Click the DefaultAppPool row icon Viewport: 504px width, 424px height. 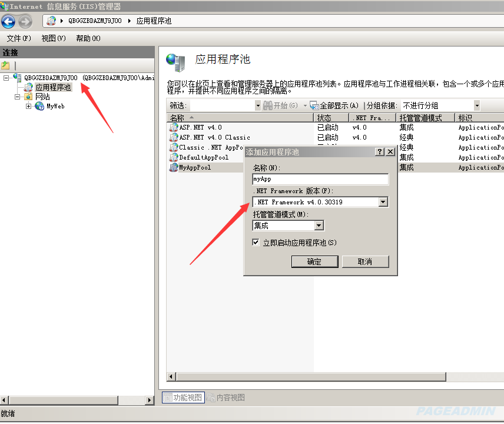point(174,157)
